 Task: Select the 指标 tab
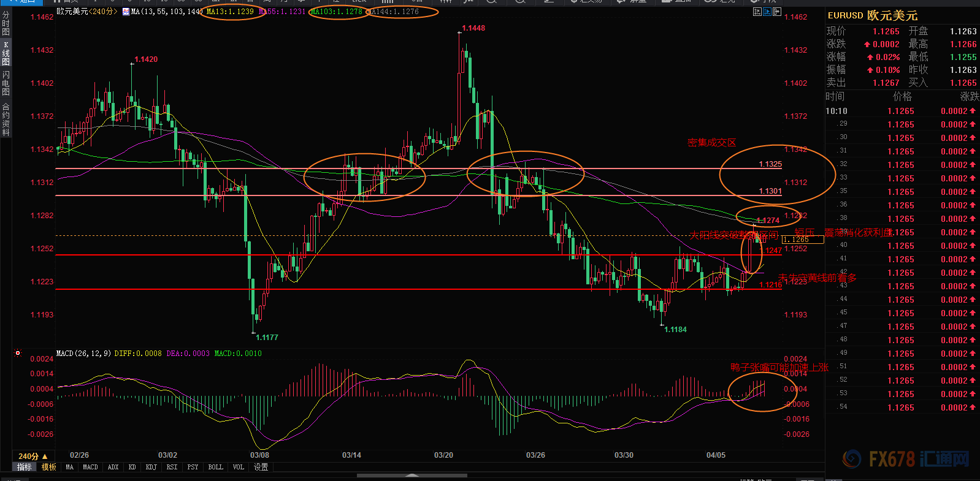(25, 467)
